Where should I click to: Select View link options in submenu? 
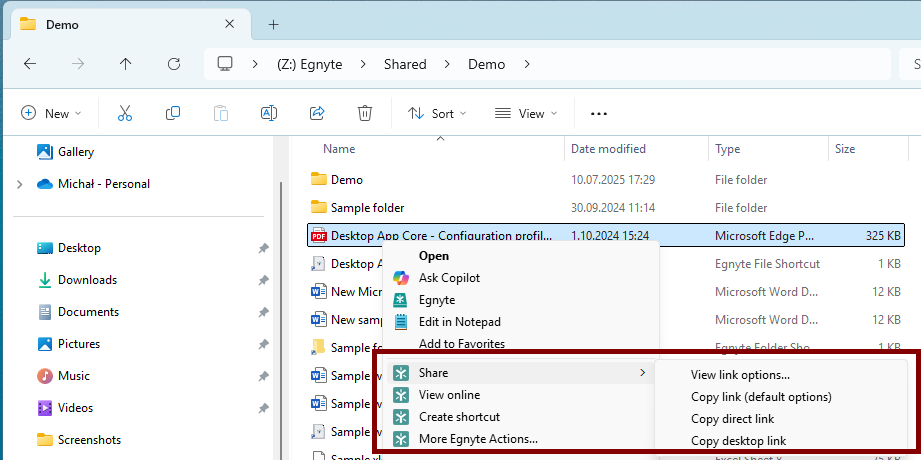point(740,375)
